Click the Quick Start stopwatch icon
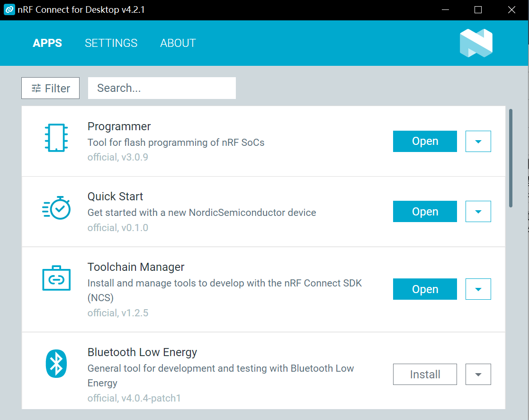 56,208
